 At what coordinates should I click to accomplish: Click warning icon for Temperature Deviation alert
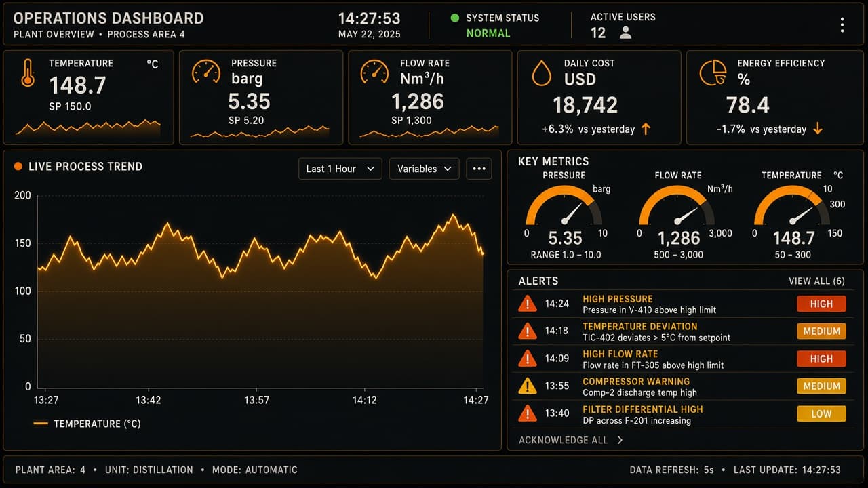coord(527,331)
